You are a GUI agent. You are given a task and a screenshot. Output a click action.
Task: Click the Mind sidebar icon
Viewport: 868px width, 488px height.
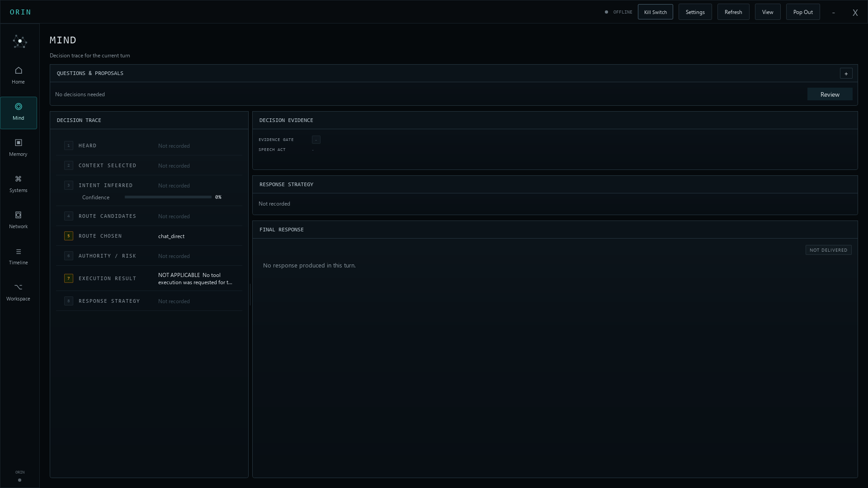(x=18, y=107)
